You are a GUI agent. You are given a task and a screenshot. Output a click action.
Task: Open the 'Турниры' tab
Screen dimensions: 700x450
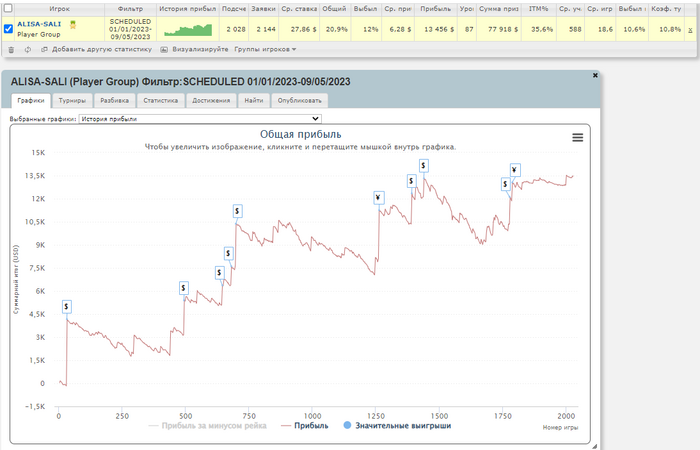72,100
